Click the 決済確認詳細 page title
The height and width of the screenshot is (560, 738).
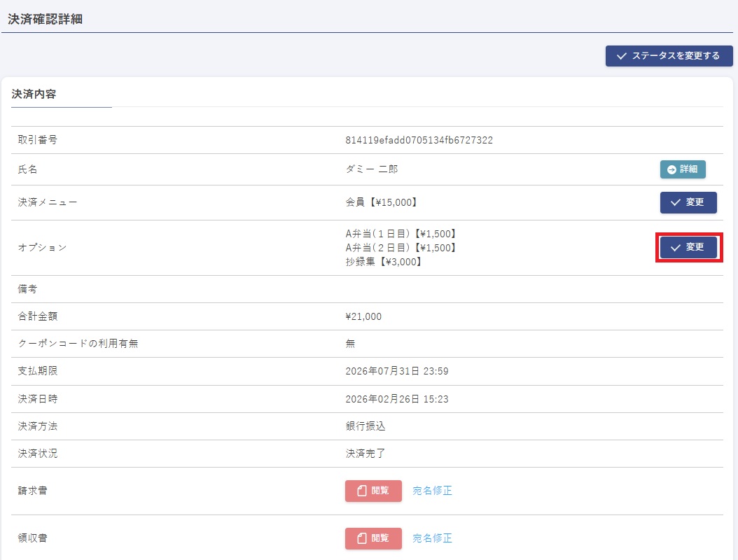click(45, 19)
